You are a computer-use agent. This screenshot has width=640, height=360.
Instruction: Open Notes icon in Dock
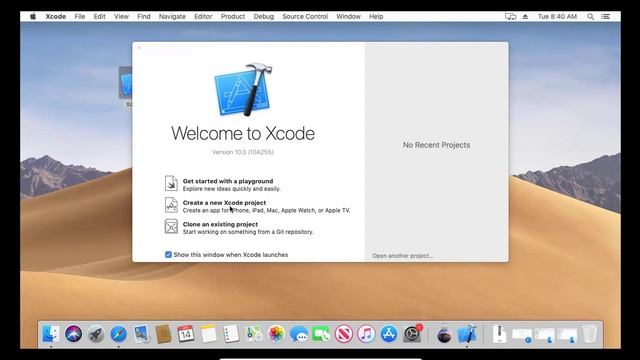click(x=209, y=334)
